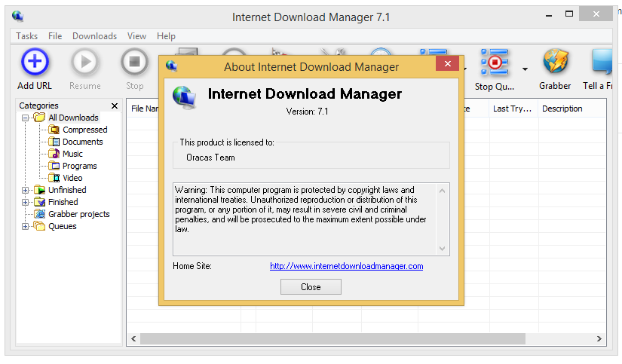Open the File menu
The image size is (622, 364).
[55, 36]
